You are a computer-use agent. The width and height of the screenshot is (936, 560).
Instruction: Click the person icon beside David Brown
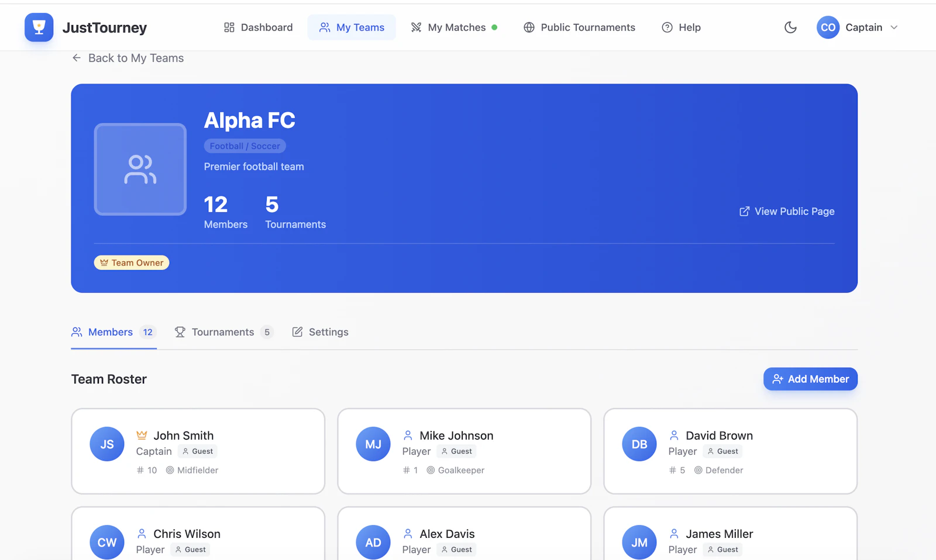(x=674, y=435)
